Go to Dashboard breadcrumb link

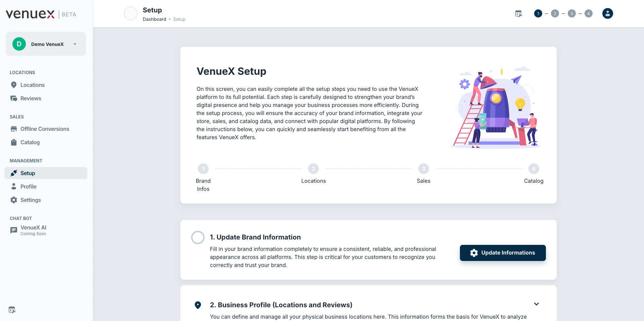click(x=155, y=19)
